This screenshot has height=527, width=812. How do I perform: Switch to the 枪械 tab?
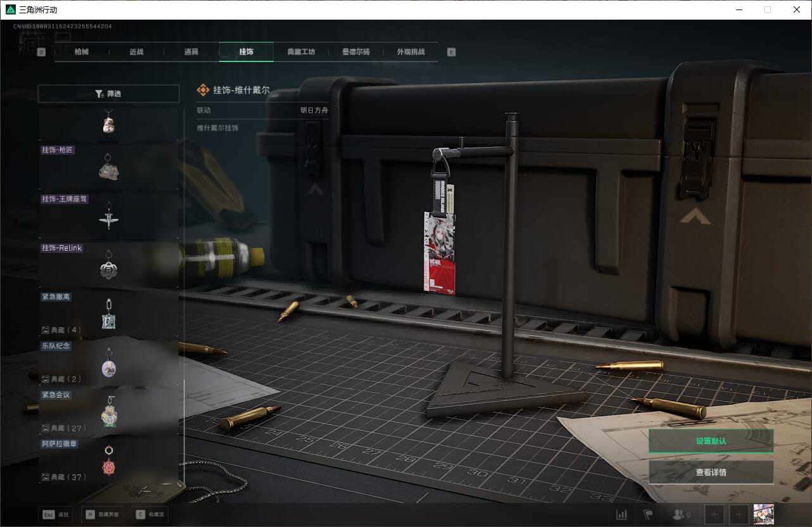pos(82,52)
